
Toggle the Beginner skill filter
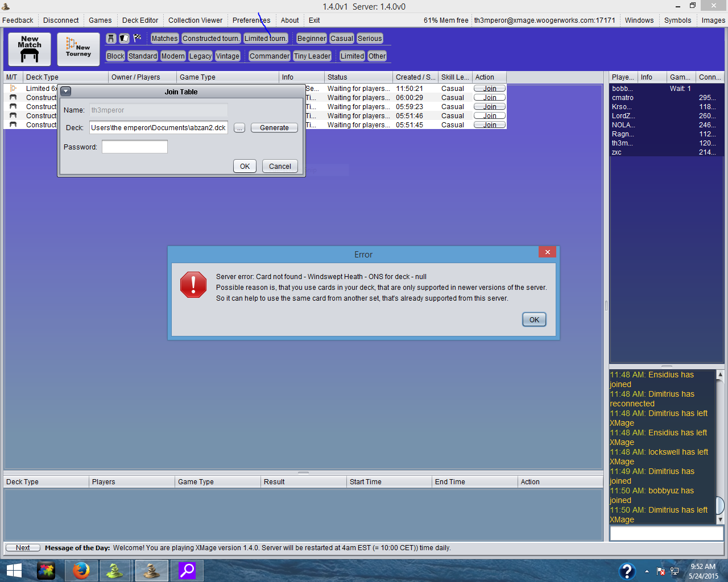tap(312, 39)
